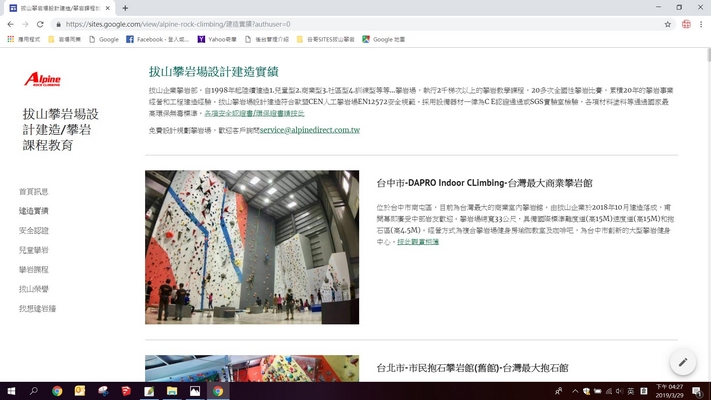Open the taskbar clock and date
This screenshot has height=400, width=711.
pyautogui.click(x=669, y=391)
